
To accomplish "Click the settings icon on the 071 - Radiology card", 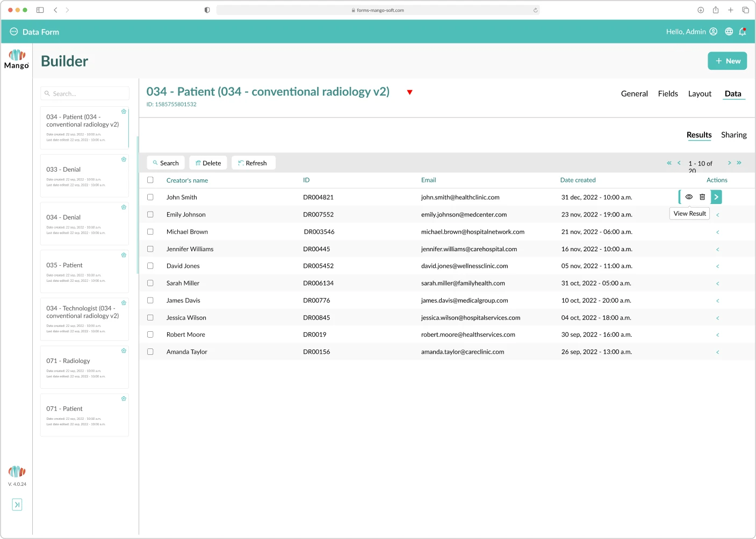I will click(x=124, y=351).
